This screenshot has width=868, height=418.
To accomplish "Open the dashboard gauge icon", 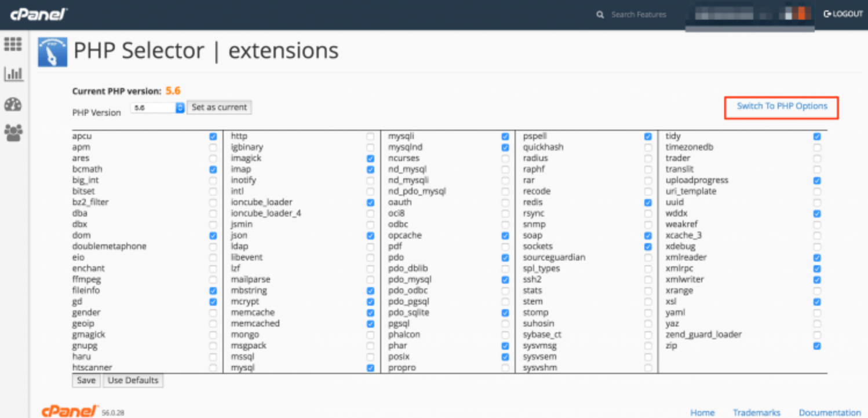I will pyautogui.click(x=13, y=104).
